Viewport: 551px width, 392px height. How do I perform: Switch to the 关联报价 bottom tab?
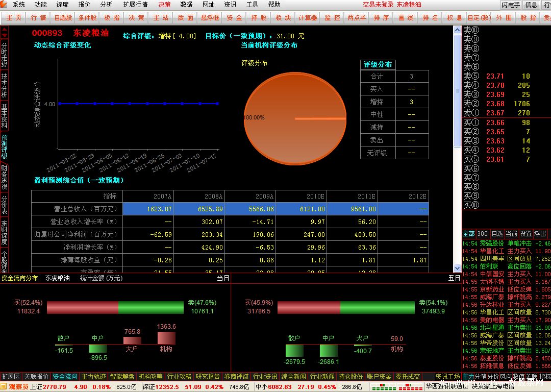(x=36, y=377)
